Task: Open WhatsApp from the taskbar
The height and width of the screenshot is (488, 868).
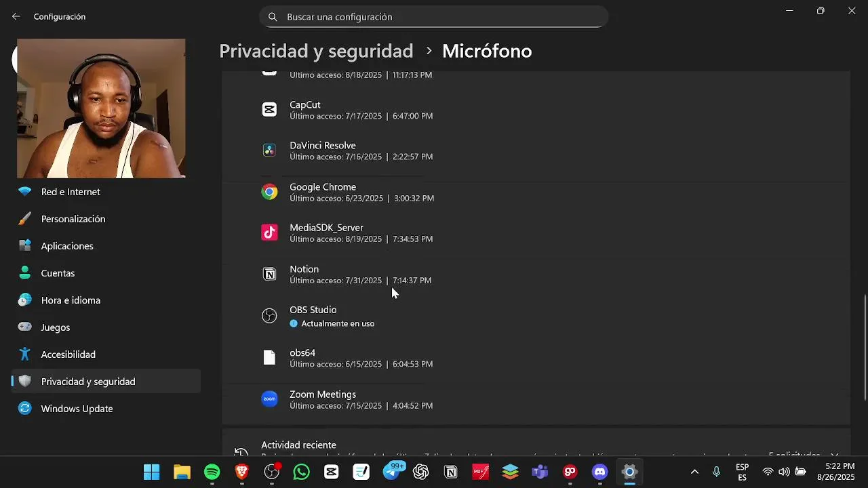Action: tap(301, 472)
